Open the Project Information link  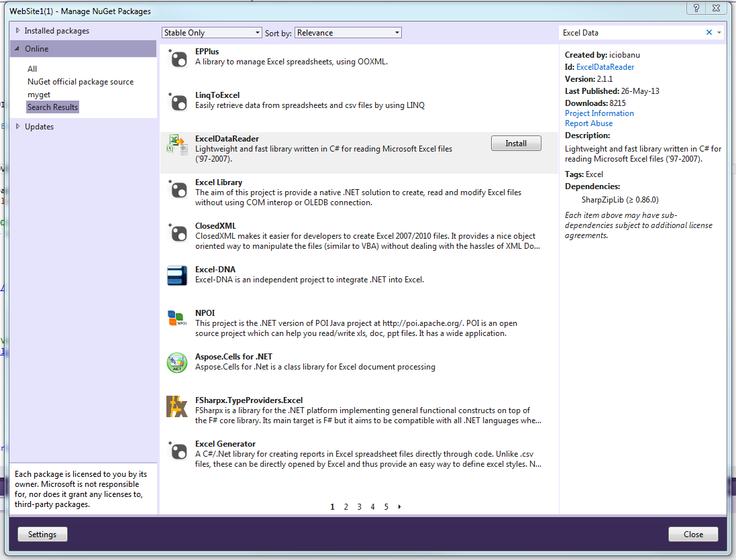coord(599,113)
